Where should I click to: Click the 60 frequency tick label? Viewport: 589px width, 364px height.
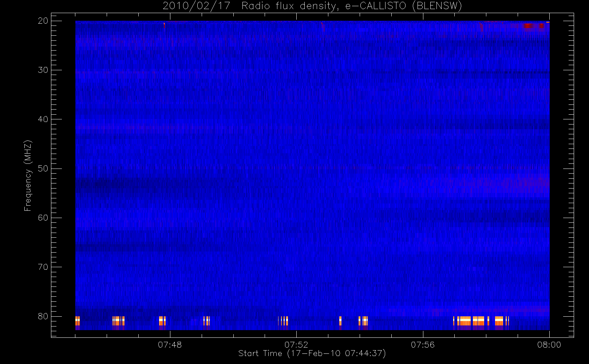[x=43, y=218]
